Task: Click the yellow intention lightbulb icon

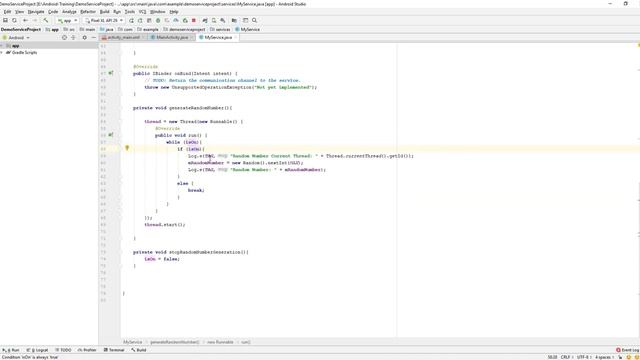Action: [127, 148]
